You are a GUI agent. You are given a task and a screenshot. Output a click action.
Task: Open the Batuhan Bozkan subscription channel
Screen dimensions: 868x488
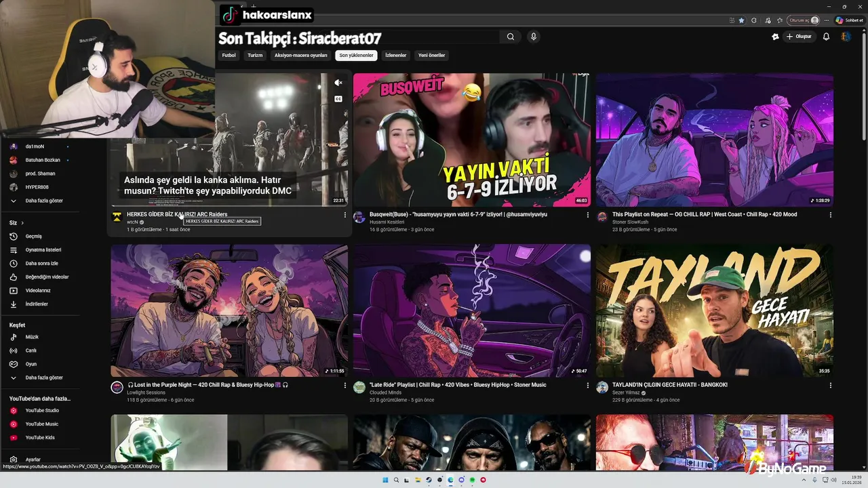pos(41,160)
